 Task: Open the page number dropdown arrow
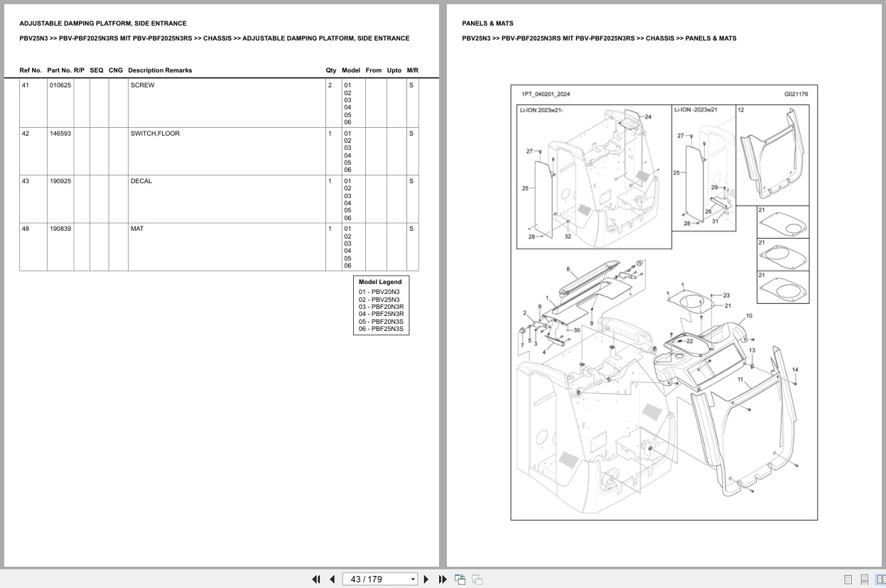[413, 579]
